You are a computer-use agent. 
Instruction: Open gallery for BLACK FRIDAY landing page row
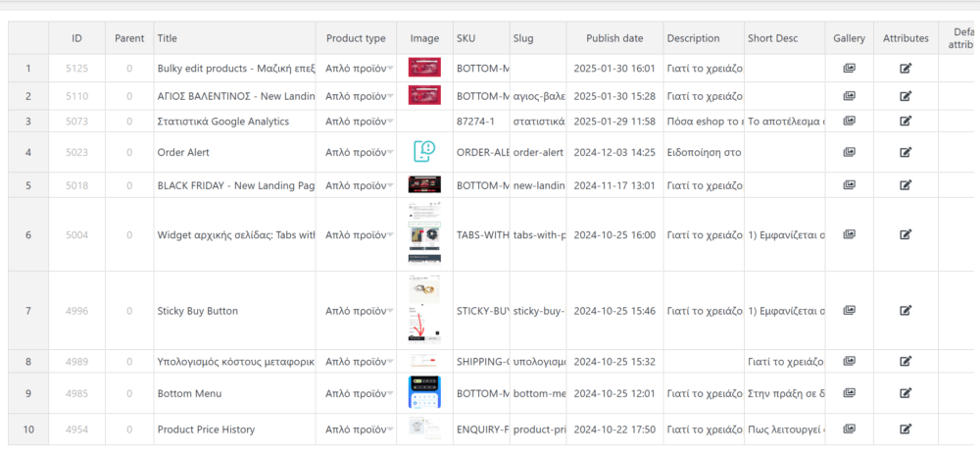(x=849, y=185)
